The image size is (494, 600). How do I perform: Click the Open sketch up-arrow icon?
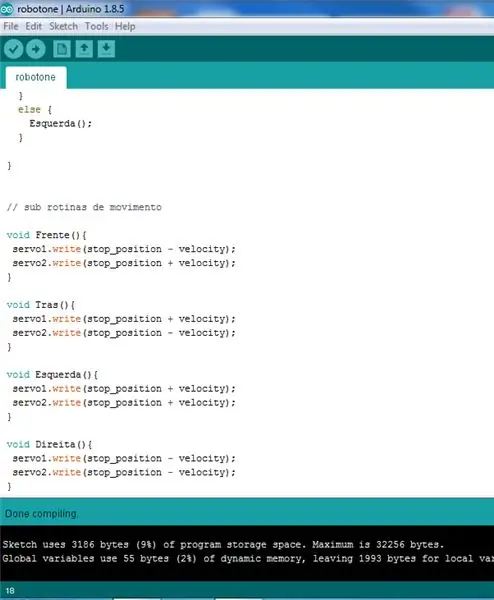point(84,49)
